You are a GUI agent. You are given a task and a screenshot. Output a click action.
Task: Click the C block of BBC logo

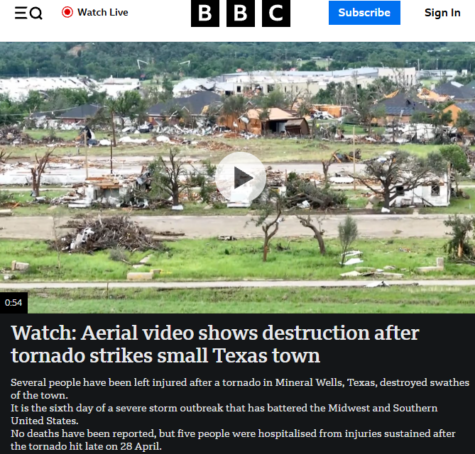click(x=276, y=13)
